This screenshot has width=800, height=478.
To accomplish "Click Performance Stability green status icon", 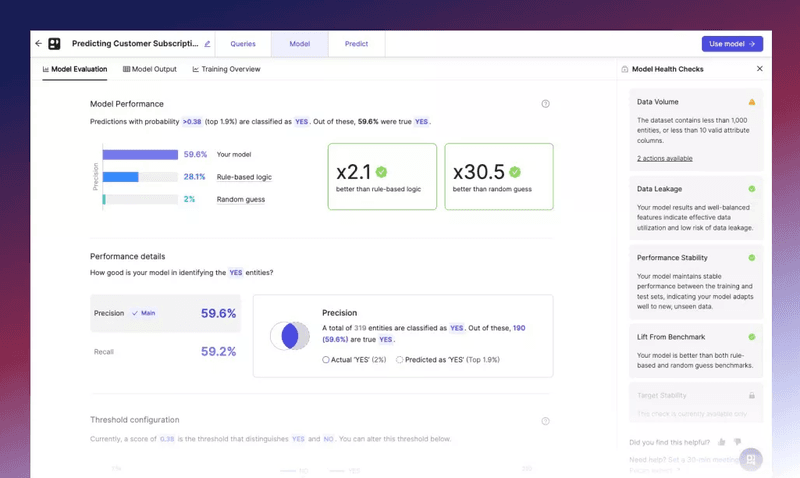I will (x=752, y=258).
